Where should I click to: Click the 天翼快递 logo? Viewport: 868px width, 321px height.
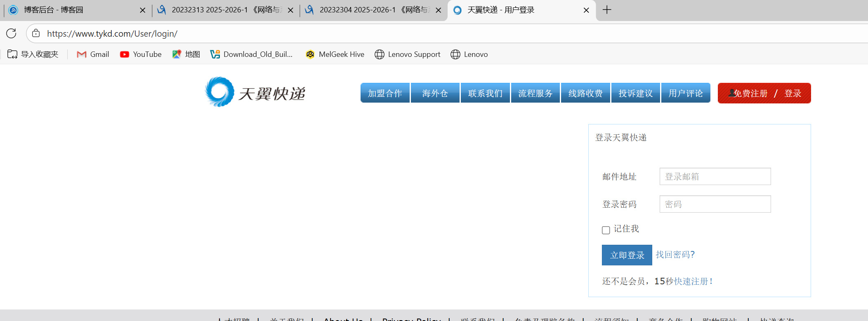(x=255, y=92)
